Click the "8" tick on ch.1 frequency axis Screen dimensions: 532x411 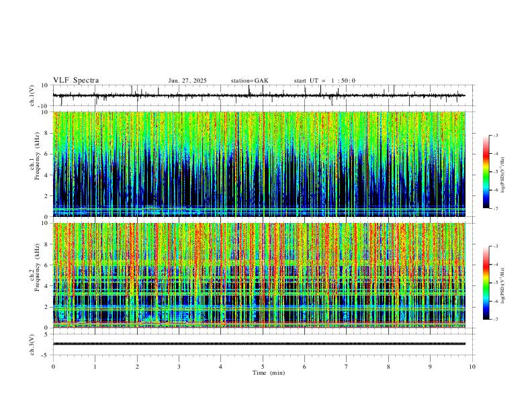click(46, 133)
